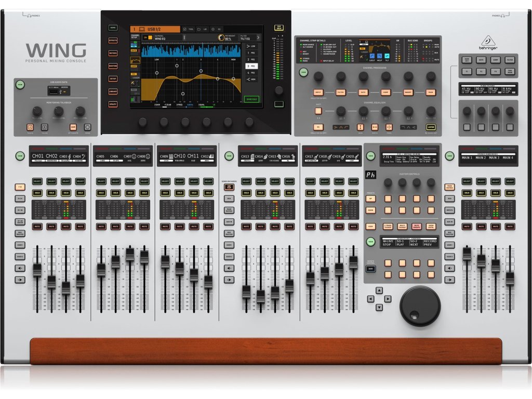This screenshot has height=399, width=532.
Task: Click the View button beside channel processing knobs
Action: [303, 72]
